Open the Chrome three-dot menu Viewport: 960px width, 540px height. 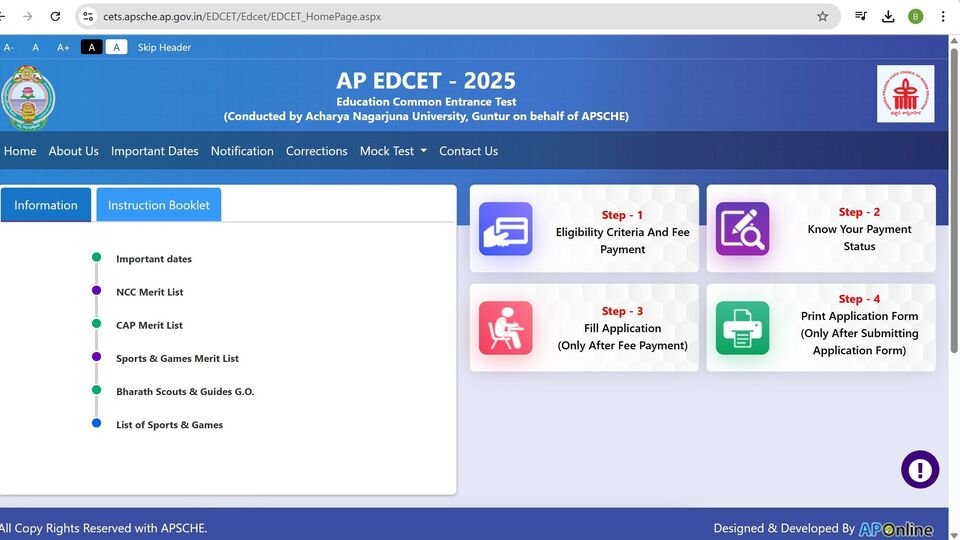[x=943, y=17]
